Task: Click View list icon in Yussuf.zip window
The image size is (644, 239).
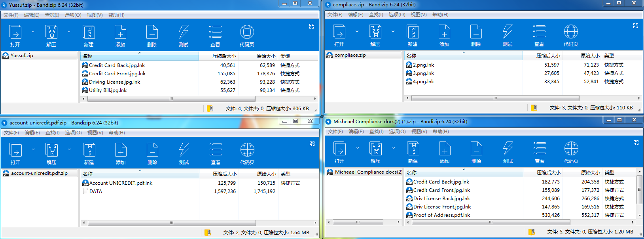Action: click(x=215, y=32)
